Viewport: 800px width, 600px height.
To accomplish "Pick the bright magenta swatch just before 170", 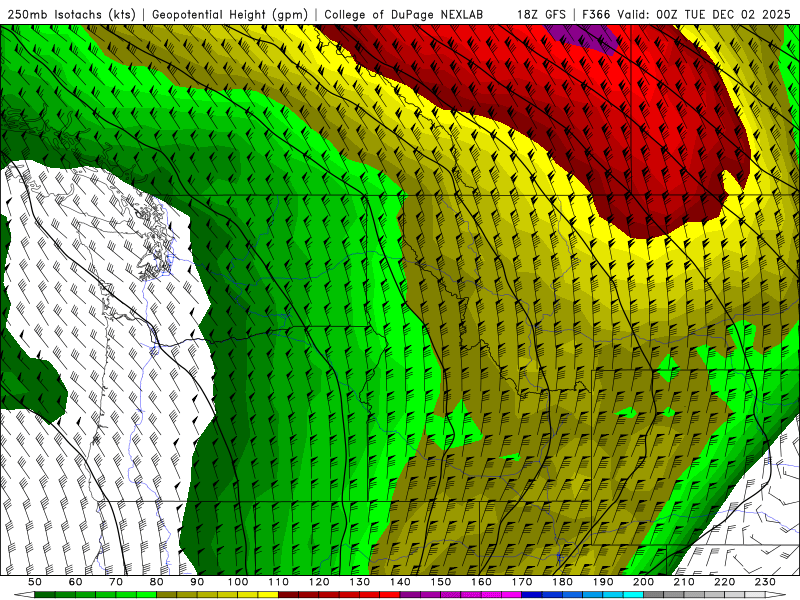I will click(511, 595).
